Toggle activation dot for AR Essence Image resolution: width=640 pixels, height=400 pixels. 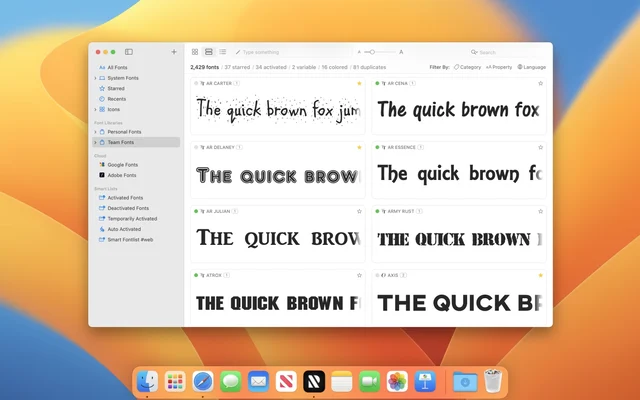tap(377, 147)
